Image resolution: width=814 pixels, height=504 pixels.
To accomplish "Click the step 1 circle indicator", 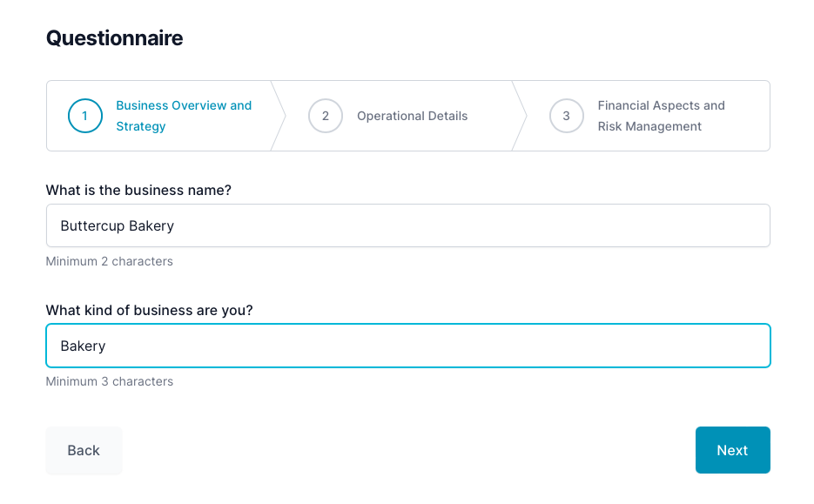I will tap(84, 116).
